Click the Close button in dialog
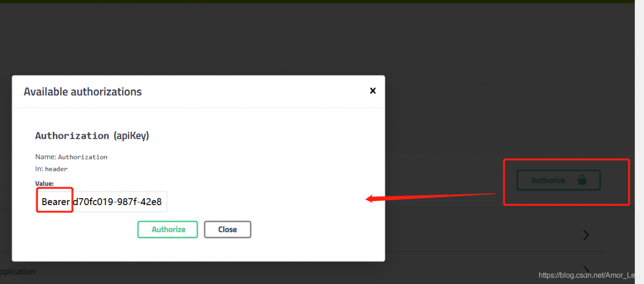Screen dimensions: 644x284 pos(227,229)
